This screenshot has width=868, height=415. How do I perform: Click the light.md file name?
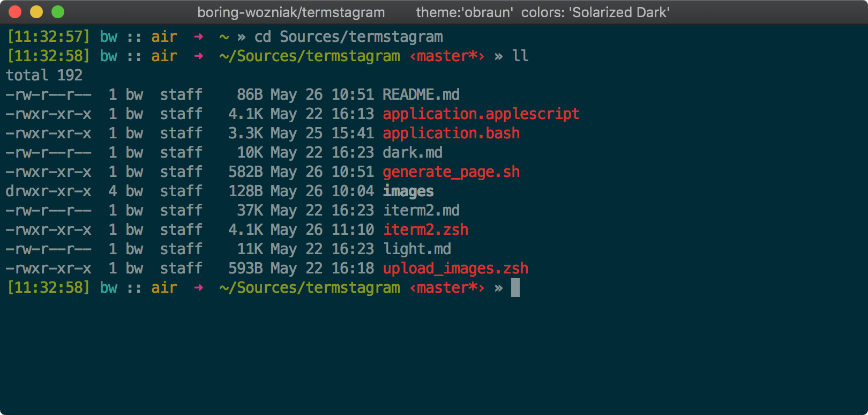click(x=416, y=249)
